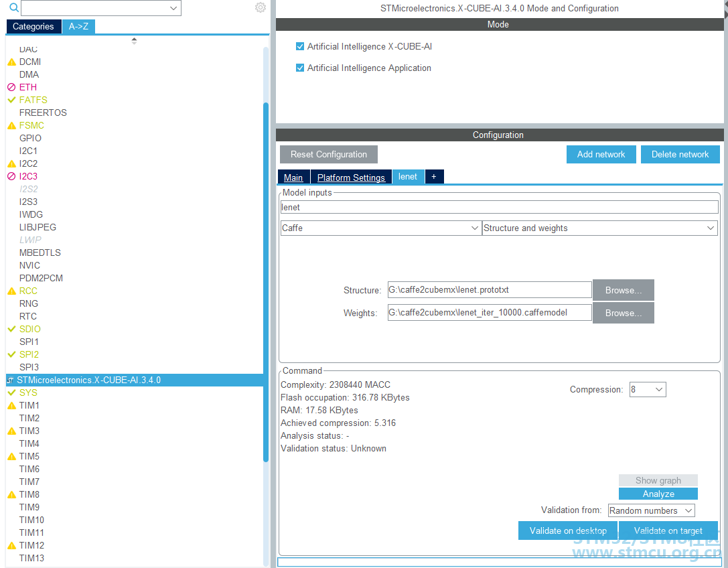Image resolution: width=728 pixels, height=568 pixels.
Task: Select NVIC in the peripheral list
Action: click(x=29, y=265)
